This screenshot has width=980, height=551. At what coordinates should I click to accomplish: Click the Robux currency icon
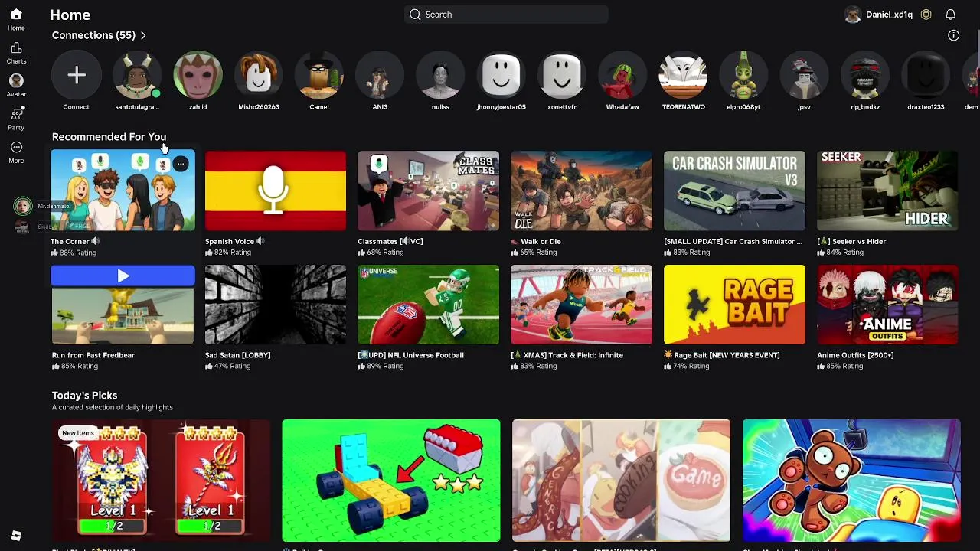click(926, 15)
